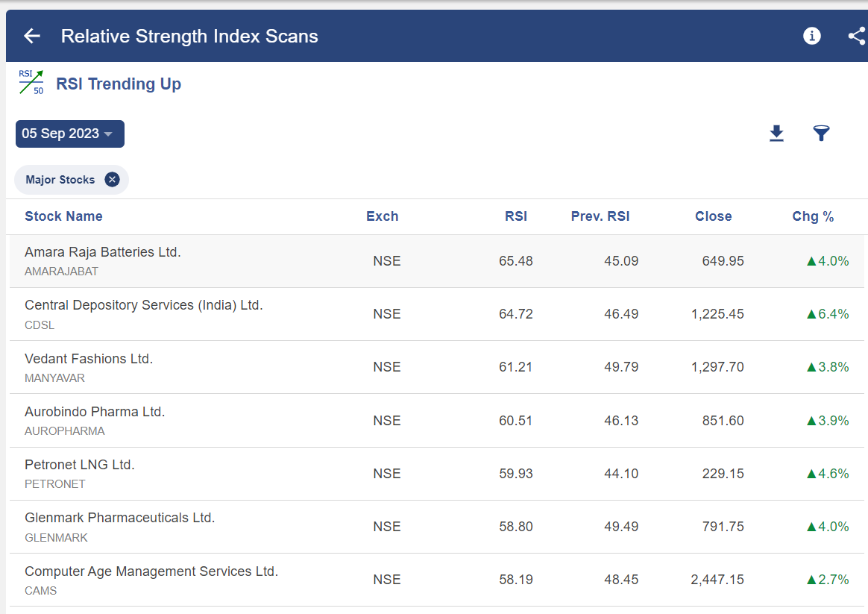The width and height of the screenshot is (868, 614).
Task: Sort by RSI column header
Action: (x=516, y=216)
